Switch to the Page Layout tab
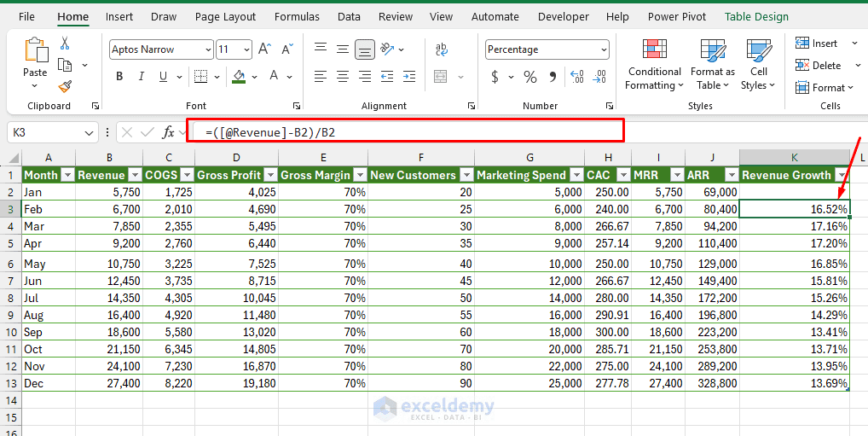Image resolution: width=868 pixels, height=436 pixels. coord(225,16)
